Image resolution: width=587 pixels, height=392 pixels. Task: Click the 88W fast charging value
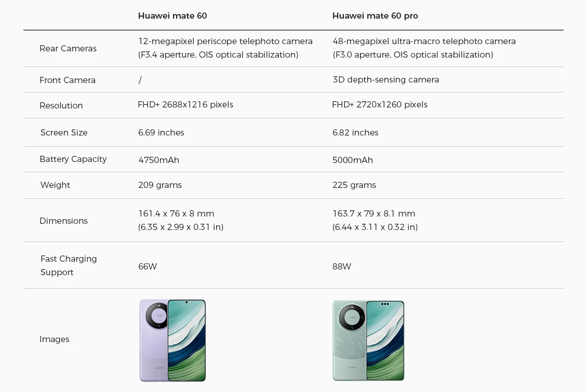[x=342, y=266]
